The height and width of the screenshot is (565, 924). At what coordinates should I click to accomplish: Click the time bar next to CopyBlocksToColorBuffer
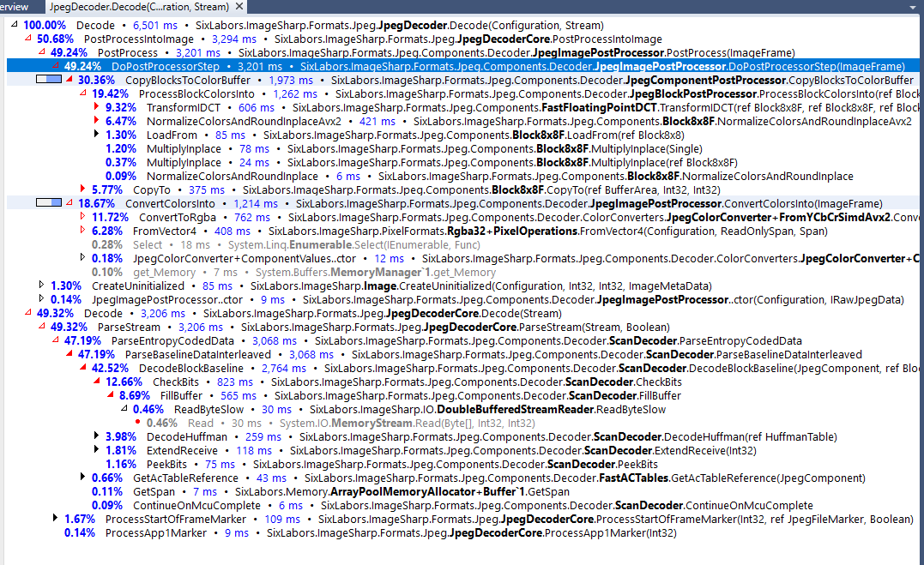(x=48, y=79)
